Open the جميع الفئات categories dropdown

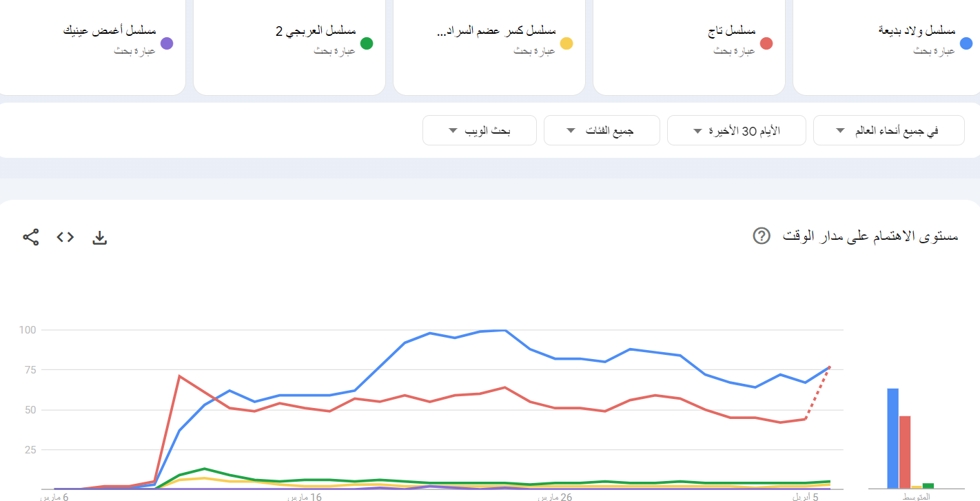602,130
